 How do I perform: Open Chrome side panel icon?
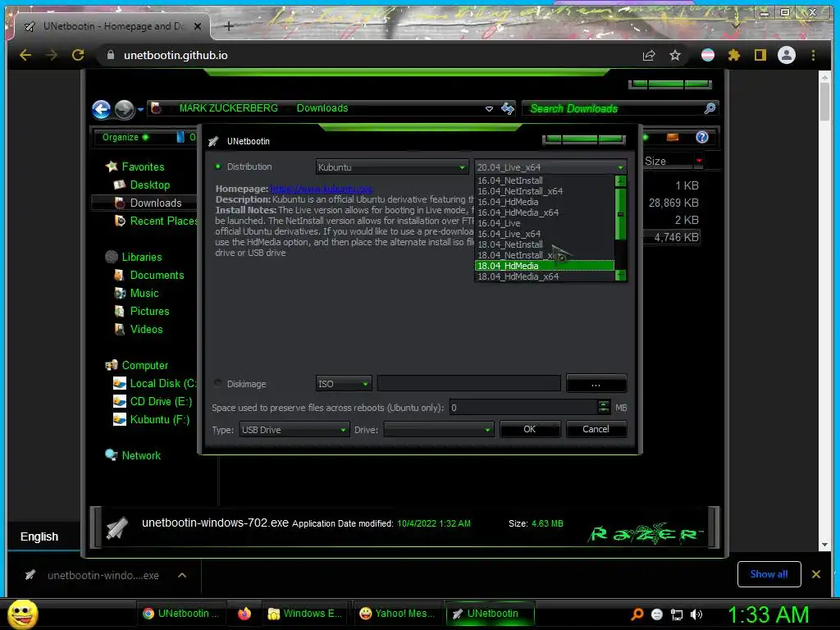(x=760, y=55)
